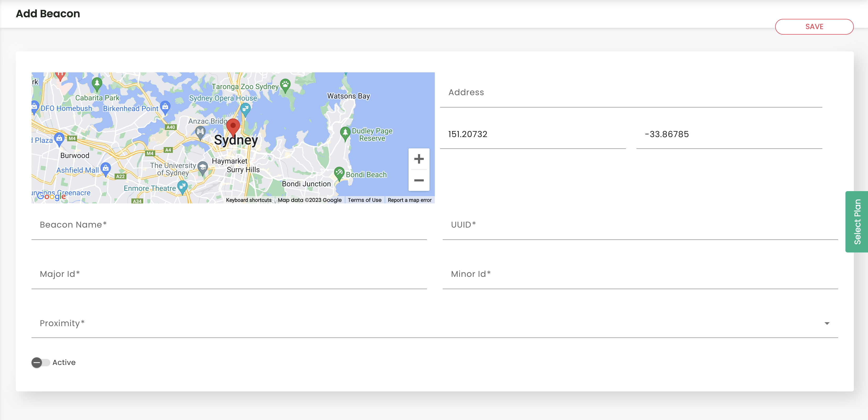Zoom out the map with minus button
This screenshot has height=420, width=868.
[x=419, y=180]
